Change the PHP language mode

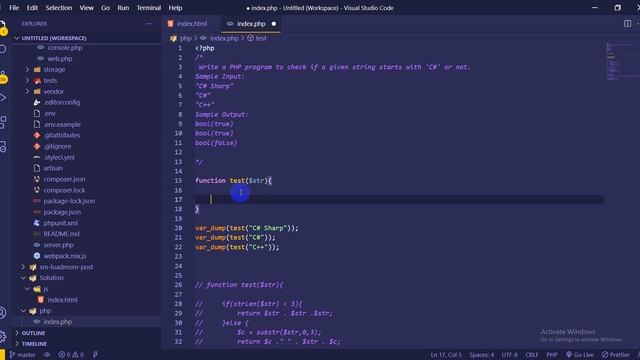coord(552,355)
